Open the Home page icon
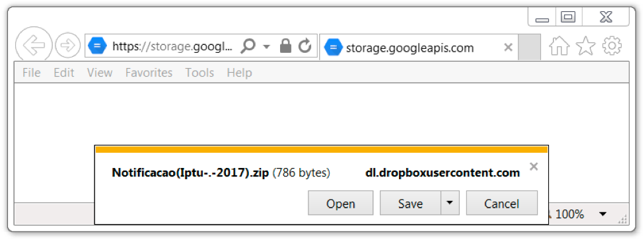Image resolution: width=644 pixels, height=240 pixels. click(x=559, y=46)
